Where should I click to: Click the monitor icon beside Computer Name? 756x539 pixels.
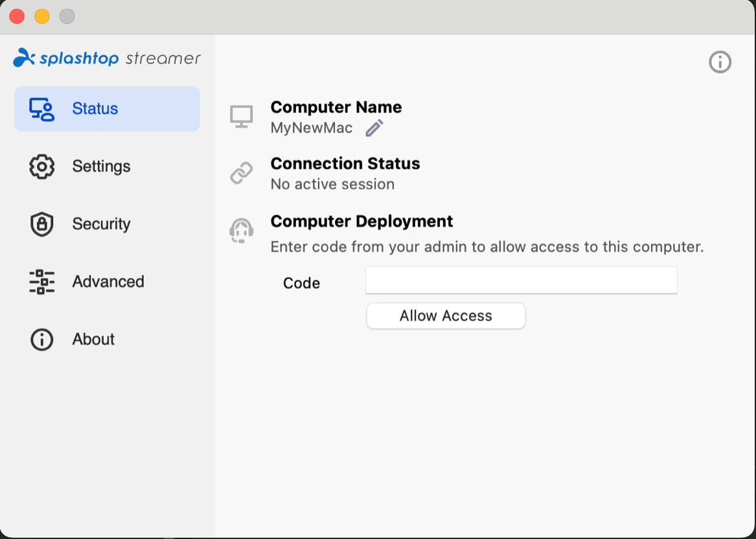[x=242, y=115]
